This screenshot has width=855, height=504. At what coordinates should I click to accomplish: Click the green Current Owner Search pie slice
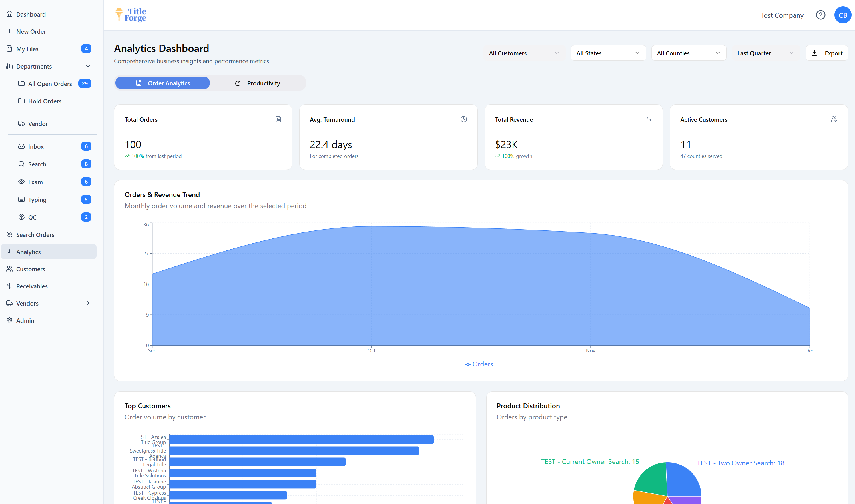[652, 481]
